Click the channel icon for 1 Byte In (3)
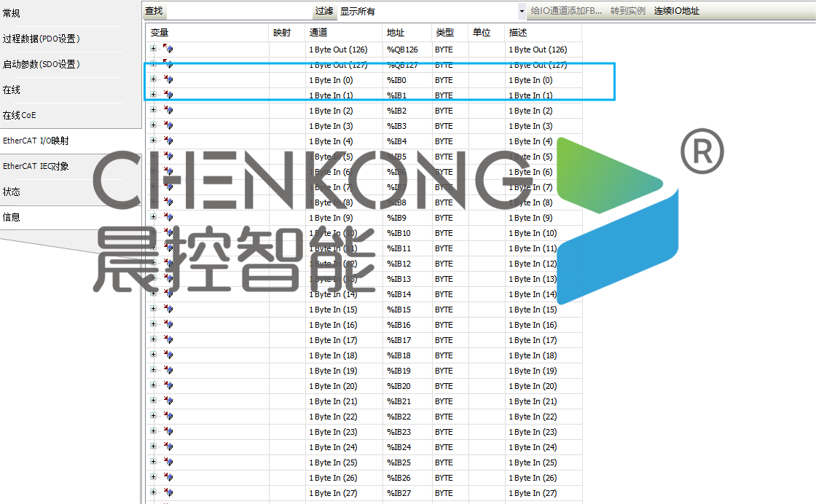 [x=168, y=125]
